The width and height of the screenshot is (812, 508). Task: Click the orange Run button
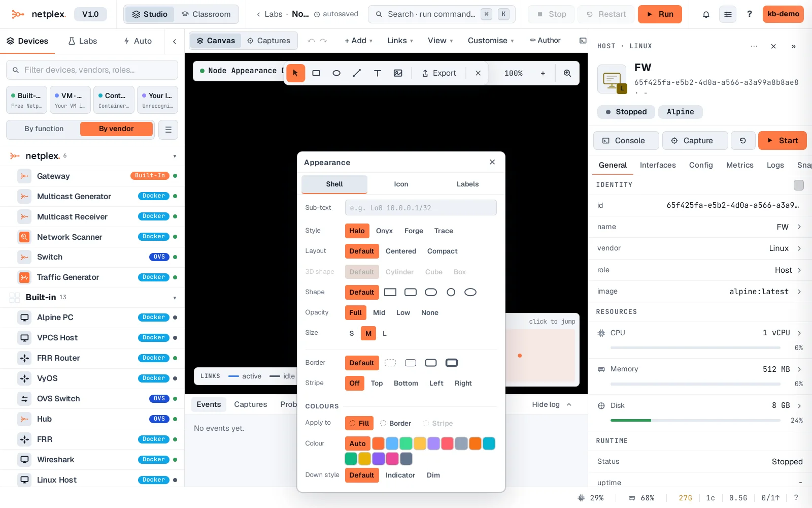(x=660, y=14)
